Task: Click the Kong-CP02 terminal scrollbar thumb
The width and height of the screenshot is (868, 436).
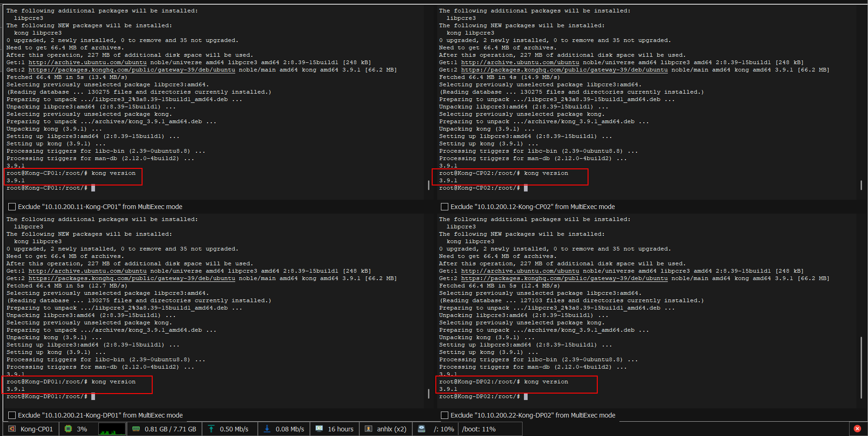Action: click(861, 185)
